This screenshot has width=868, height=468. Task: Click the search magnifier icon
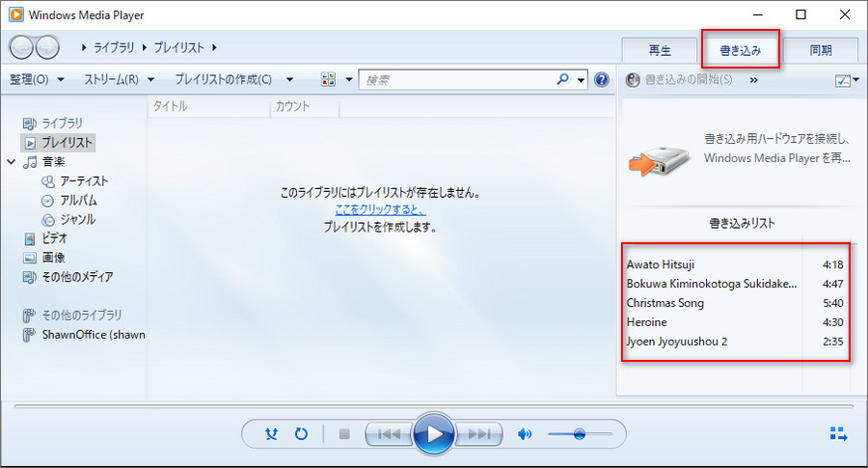pos(566,80)
